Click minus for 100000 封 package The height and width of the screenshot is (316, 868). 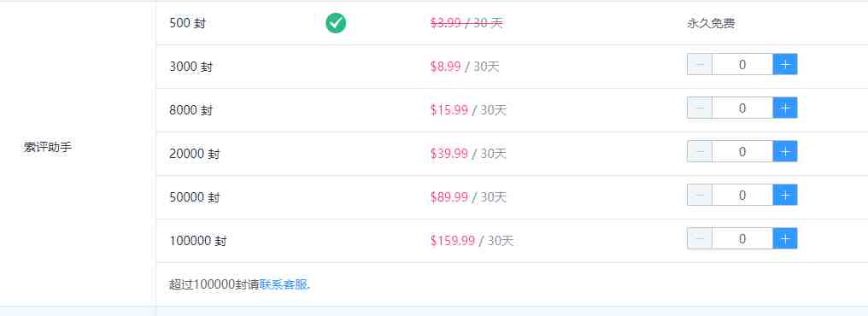[700, 238]
